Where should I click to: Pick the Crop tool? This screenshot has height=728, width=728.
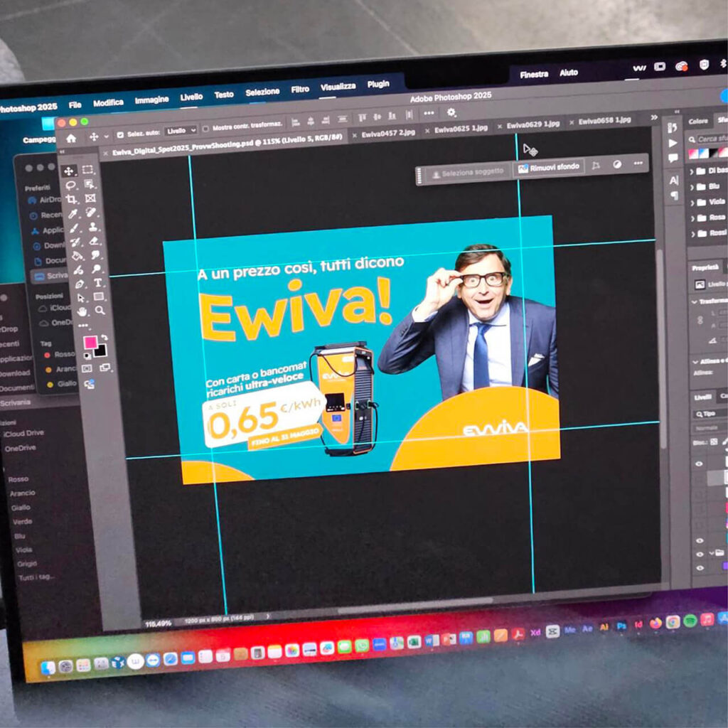(x=72, y=200)
